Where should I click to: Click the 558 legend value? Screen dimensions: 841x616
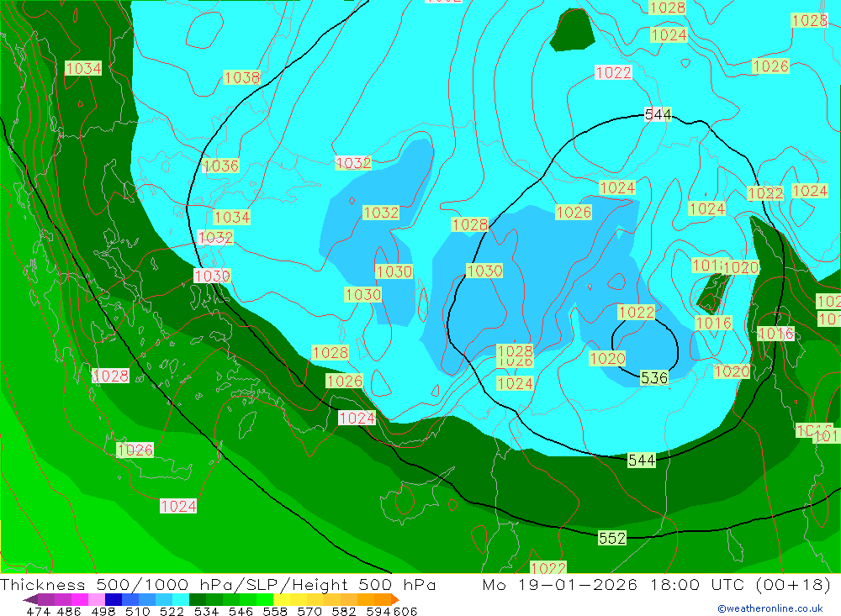click(x=275, y=612)
